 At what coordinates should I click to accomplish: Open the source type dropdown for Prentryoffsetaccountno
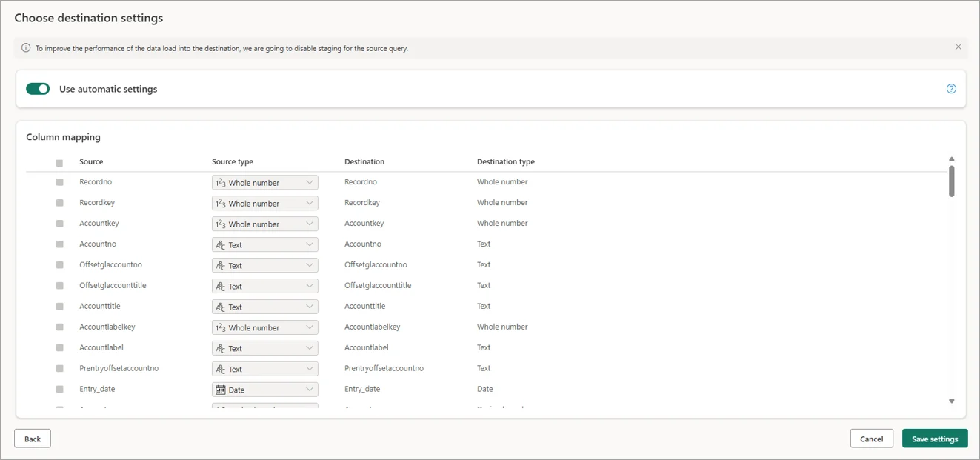[x=265, y=369]
